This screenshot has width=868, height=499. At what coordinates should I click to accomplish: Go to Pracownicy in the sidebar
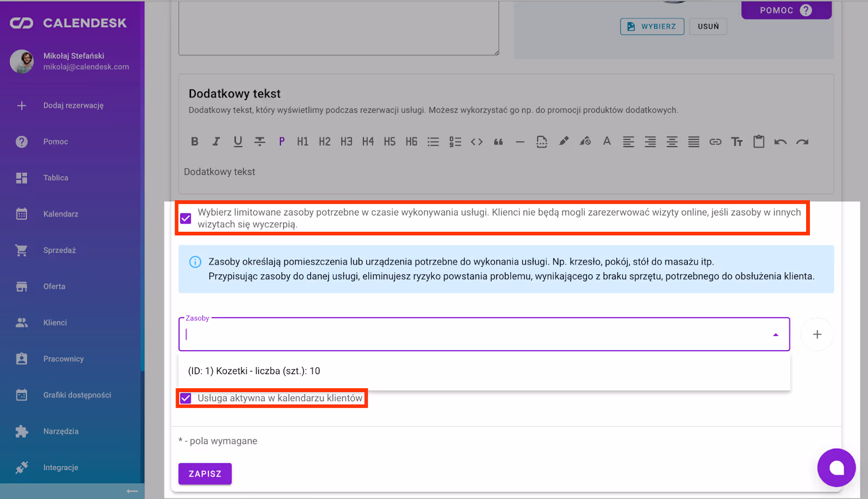pyautogui.click(x=63, y=359)
